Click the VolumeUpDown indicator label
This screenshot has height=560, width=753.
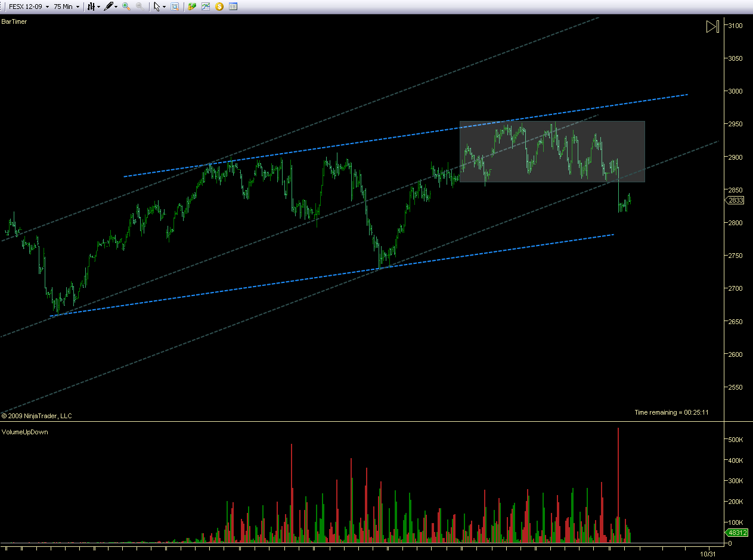tap(25, 432)
